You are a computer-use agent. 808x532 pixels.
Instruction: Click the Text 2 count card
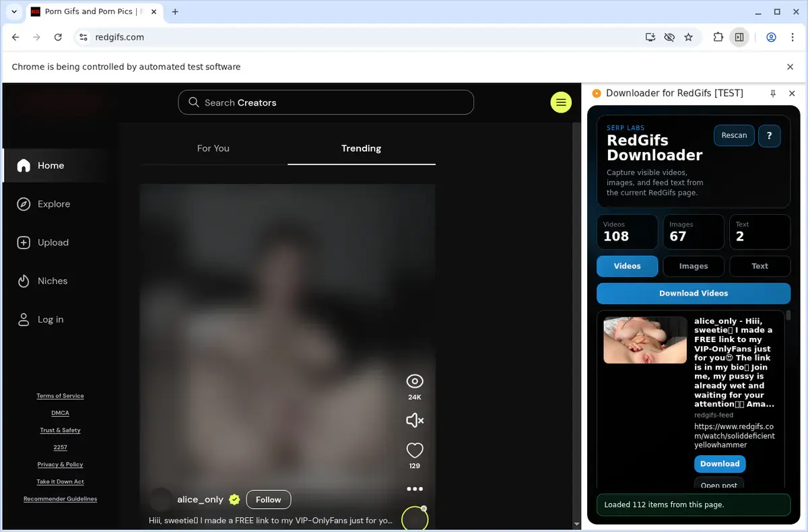(760, 232)
